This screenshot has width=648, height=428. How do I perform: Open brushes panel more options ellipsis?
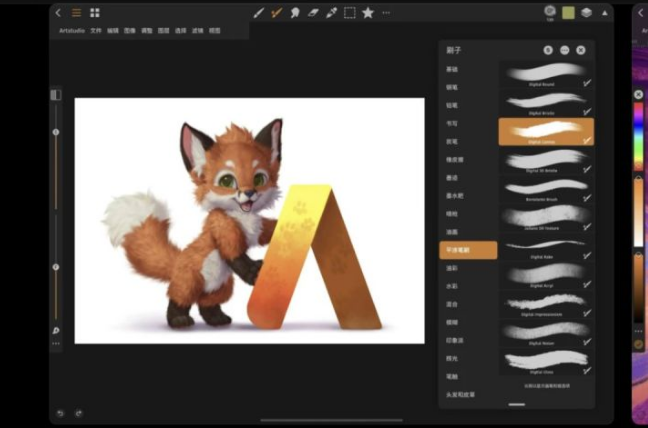tap(565, 50)
